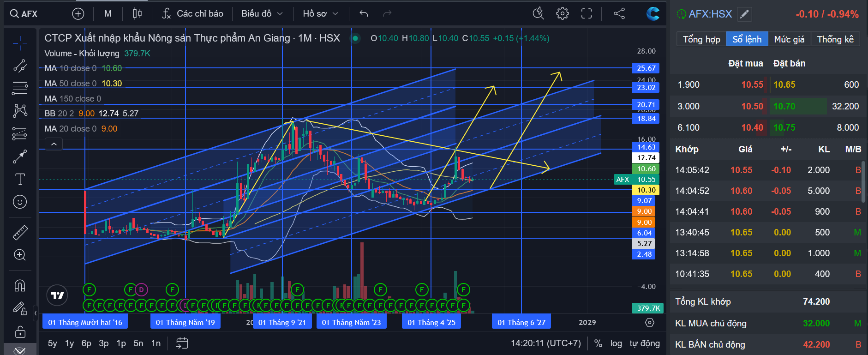
Task: Expand the Biểu đồ dropdown
Action: 262,14
